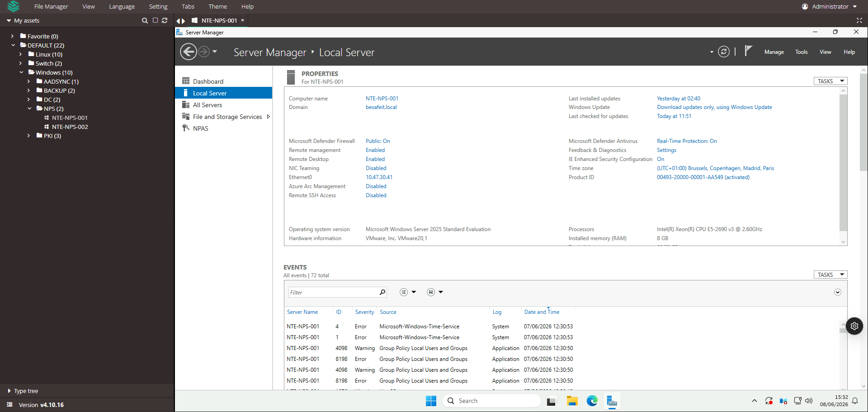Viewport: 868px width, 412px height.
Task: Click the Ethernet0 10.47.30.41 link
Action: coord(379,177)
